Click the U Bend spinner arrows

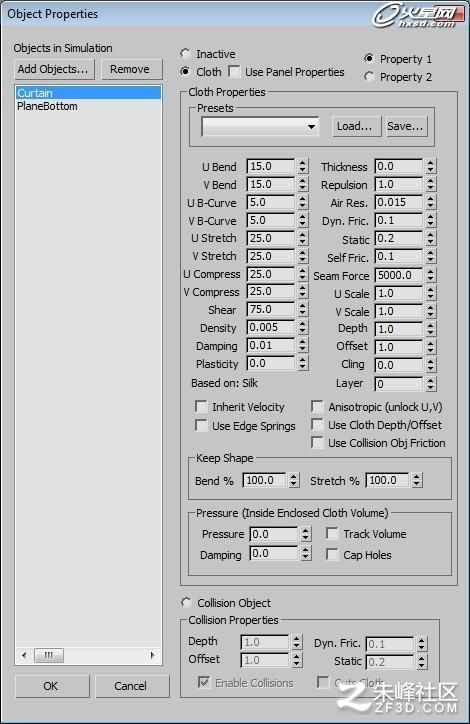[x=302, y=166]
